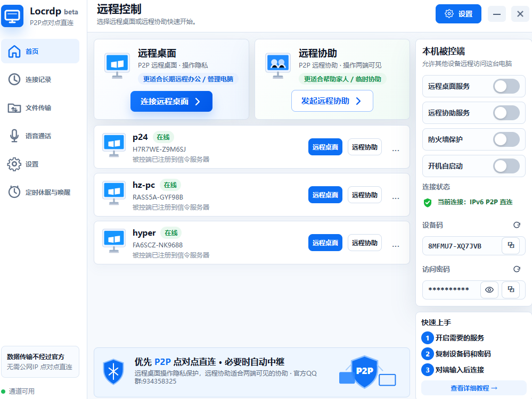This screenshot has width=532, height=399.
Task: Click the 发起远程协助 button
Action: coord(332,101)
